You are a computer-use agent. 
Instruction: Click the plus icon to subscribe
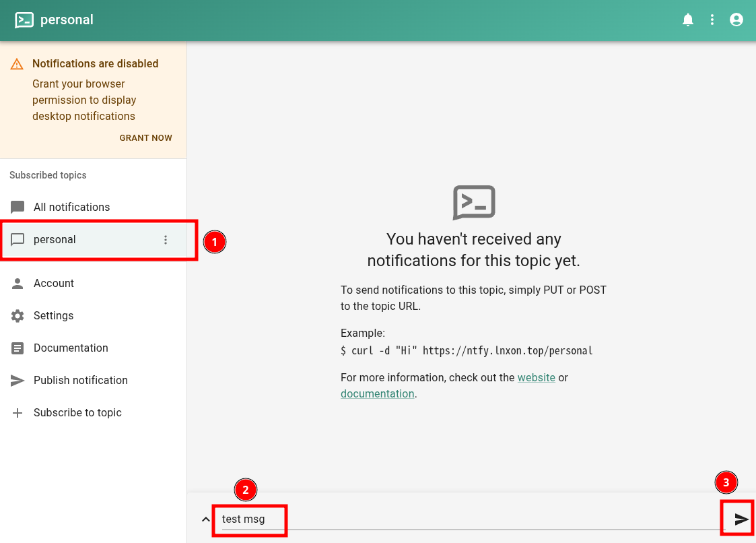18,413
